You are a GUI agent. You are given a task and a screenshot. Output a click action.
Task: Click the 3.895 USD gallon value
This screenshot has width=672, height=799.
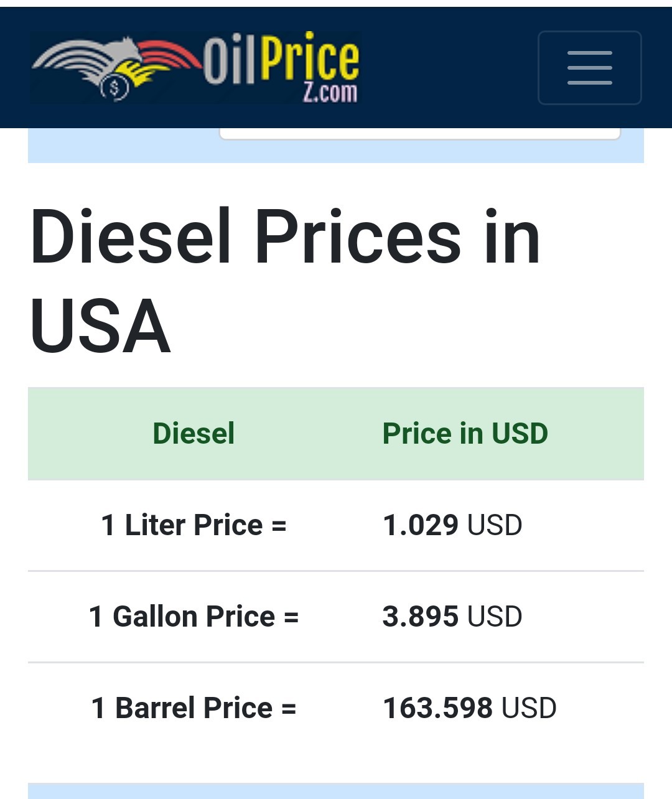(452, 617)
